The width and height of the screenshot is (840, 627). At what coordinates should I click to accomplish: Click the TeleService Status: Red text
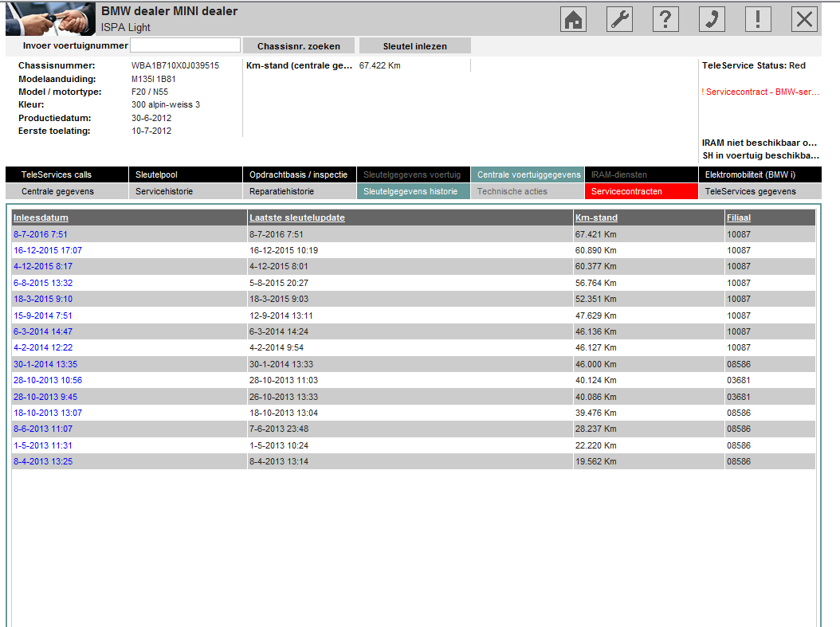[x=754, y=65]
